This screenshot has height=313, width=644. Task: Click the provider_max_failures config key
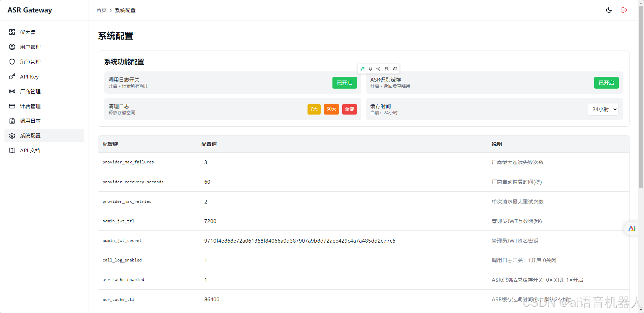point(128,162)
